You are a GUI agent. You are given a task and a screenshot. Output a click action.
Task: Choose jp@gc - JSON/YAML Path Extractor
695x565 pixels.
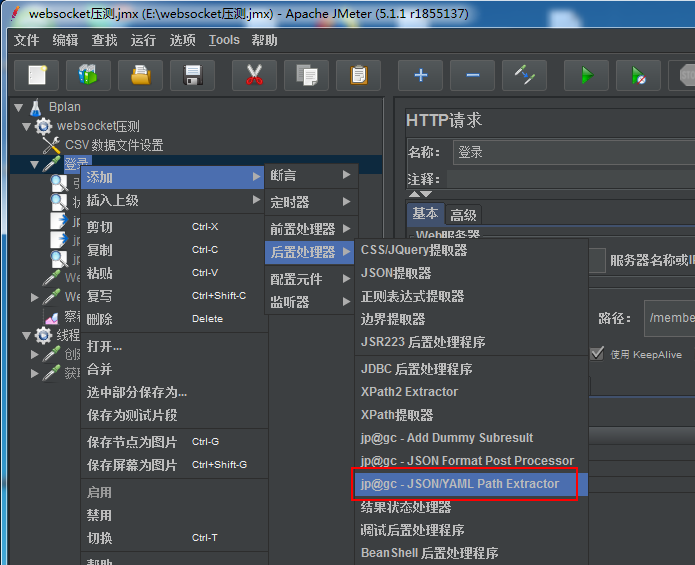tap(472, 484)
